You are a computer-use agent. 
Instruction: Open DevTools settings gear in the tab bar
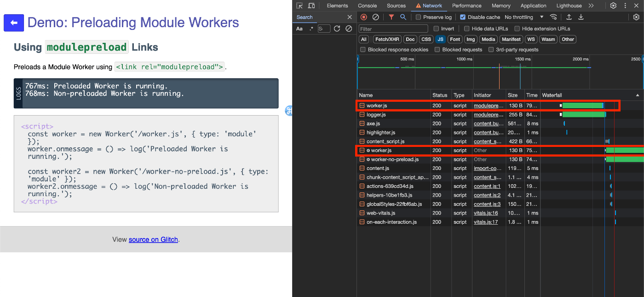(x=613, y=6)
